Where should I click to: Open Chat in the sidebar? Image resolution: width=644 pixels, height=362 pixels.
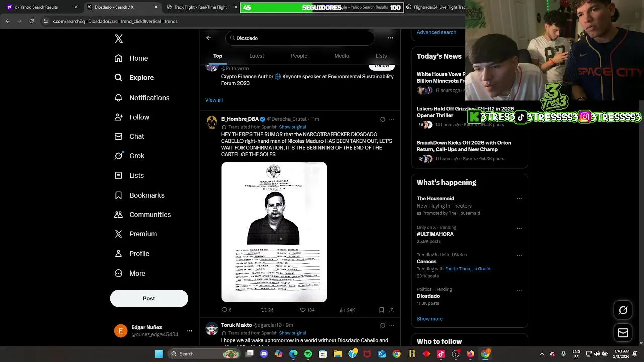pyautogui.click(x=129, y=136)
